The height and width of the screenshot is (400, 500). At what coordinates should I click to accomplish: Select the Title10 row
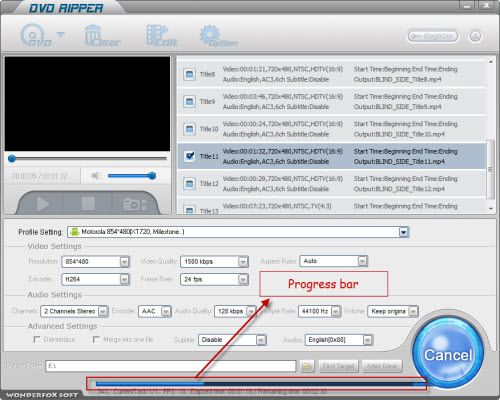click(x=332, y=129)
